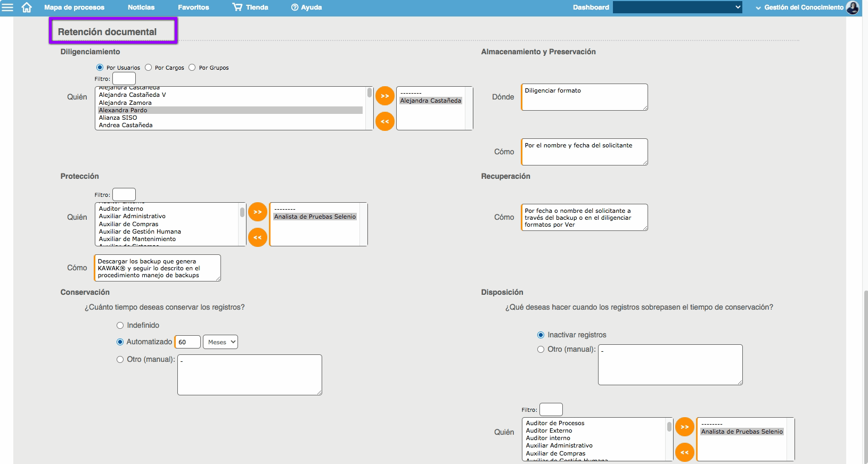Select Por Grupos radio button
Screen dimensions: 868x464
pos(192,68)
